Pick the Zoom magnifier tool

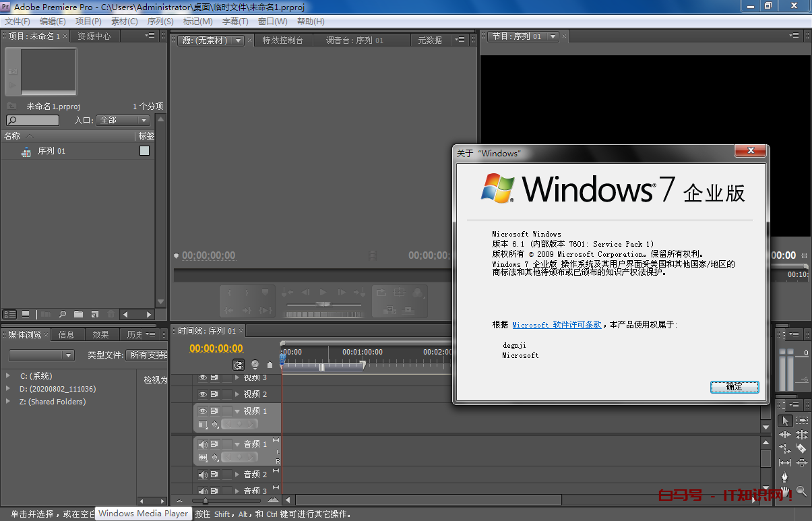pos(801,492)
